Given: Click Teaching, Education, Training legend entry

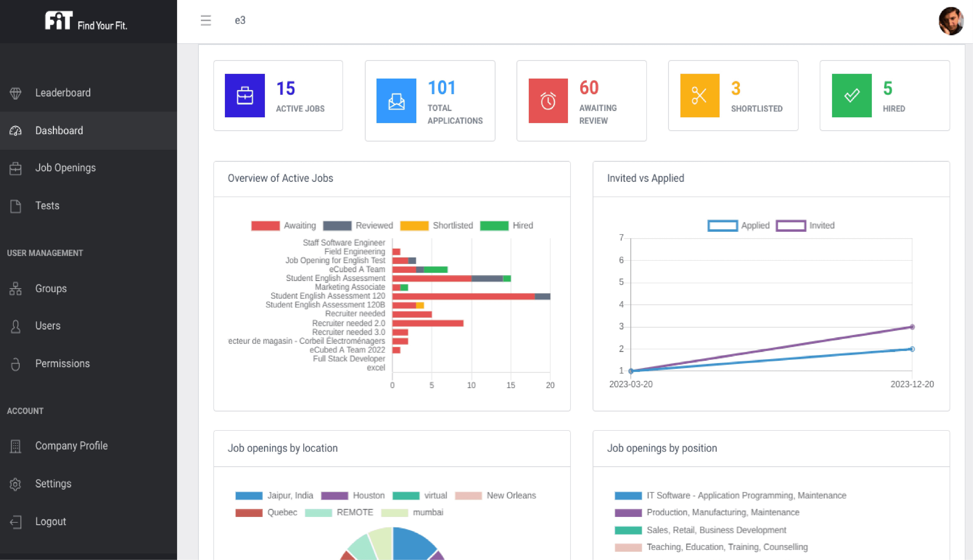Looking at the screenshot, I should tap(711, 547).
